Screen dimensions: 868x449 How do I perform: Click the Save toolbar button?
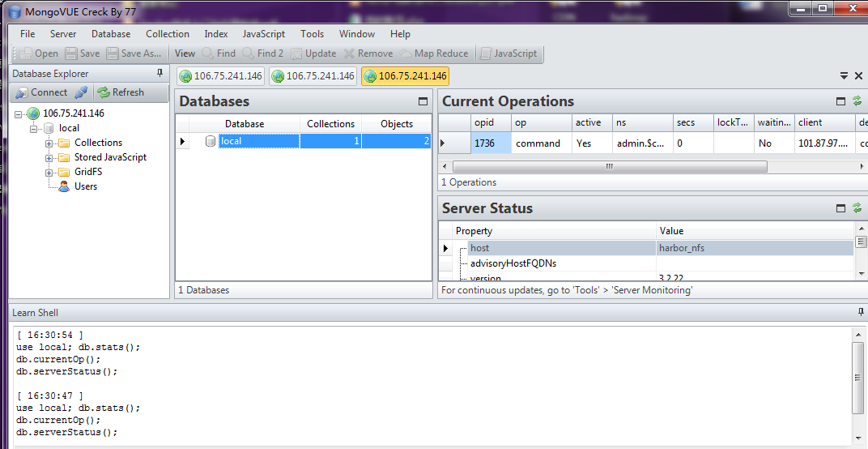(x=83, y=53)
